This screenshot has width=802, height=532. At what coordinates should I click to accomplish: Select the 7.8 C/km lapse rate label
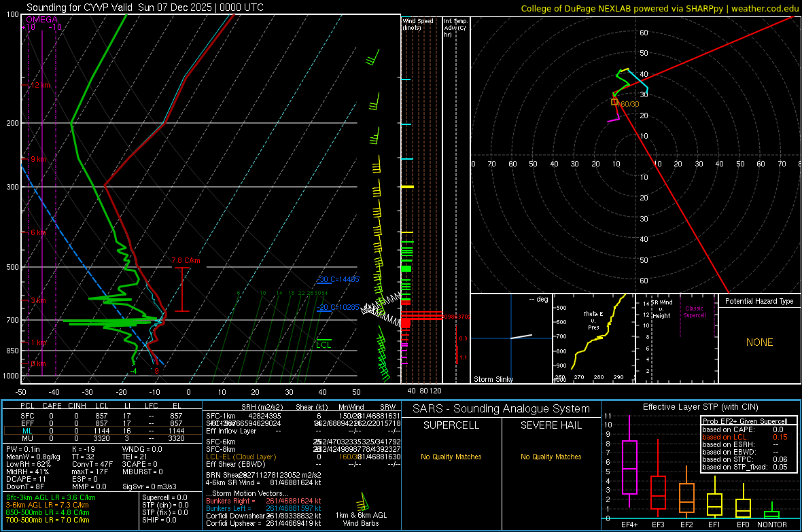click(186, 260)
